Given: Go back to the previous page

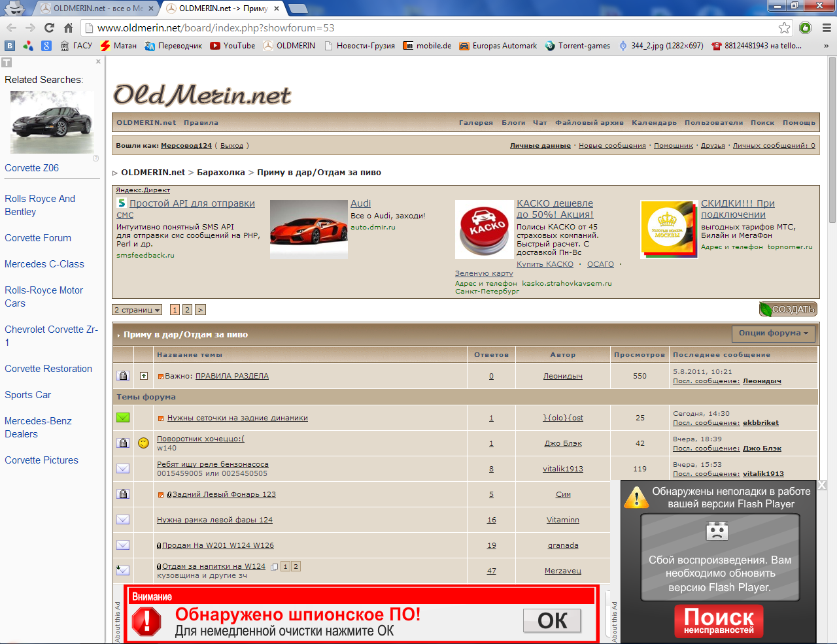Looking at the screenshot, I should point(12,27).
